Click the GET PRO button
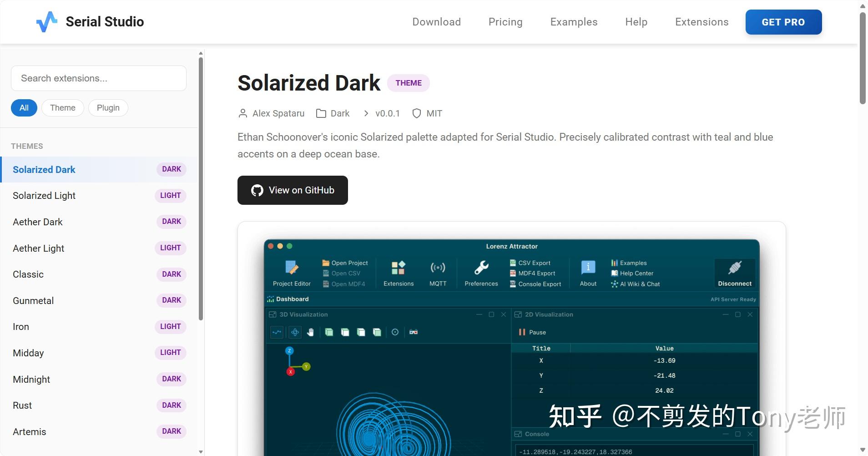The image size is (868, 456). click(783, 22)
